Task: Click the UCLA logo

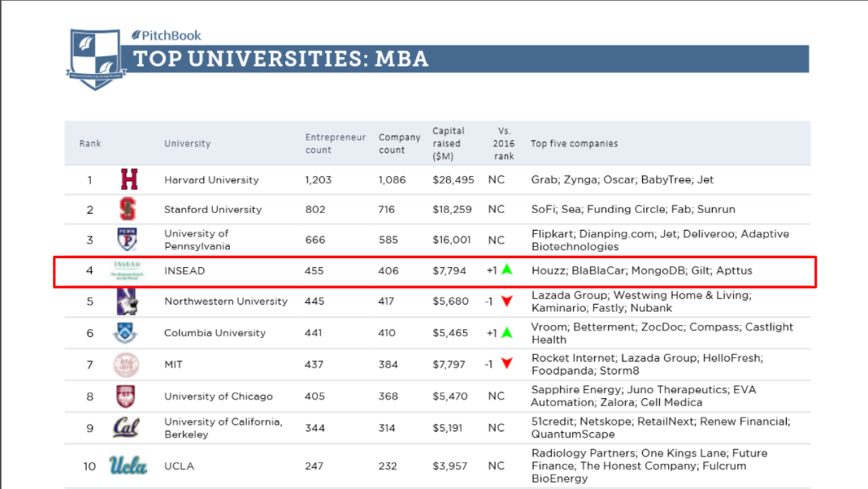Action: (128, 466)
